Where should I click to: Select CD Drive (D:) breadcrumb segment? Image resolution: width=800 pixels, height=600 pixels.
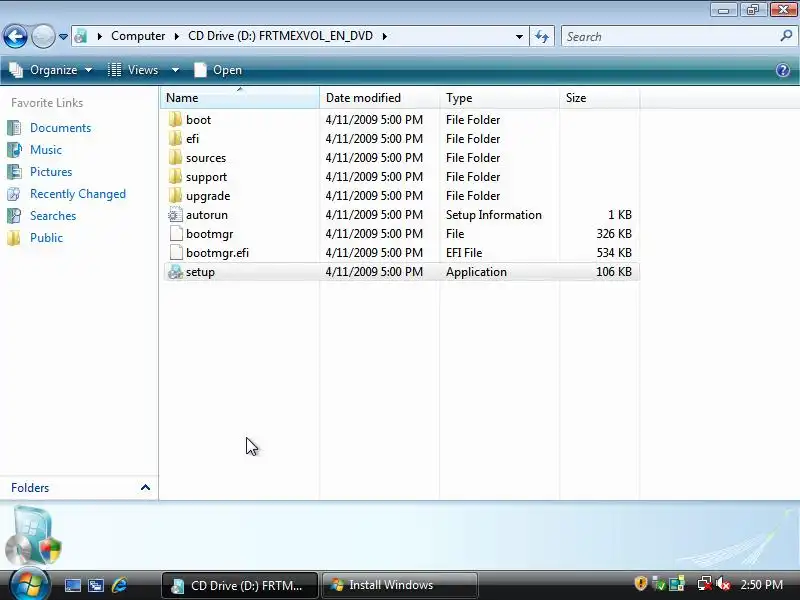[280, 36]
